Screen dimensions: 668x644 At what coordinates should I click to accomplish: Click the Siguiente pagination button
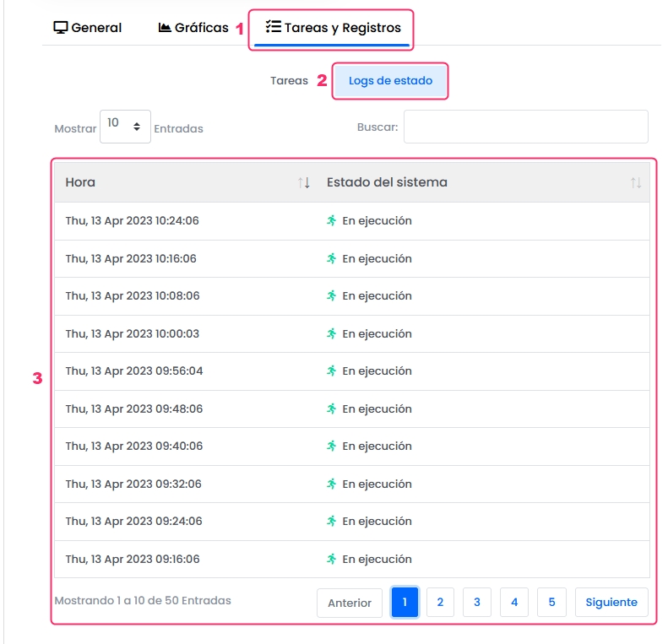coord(611,603)
